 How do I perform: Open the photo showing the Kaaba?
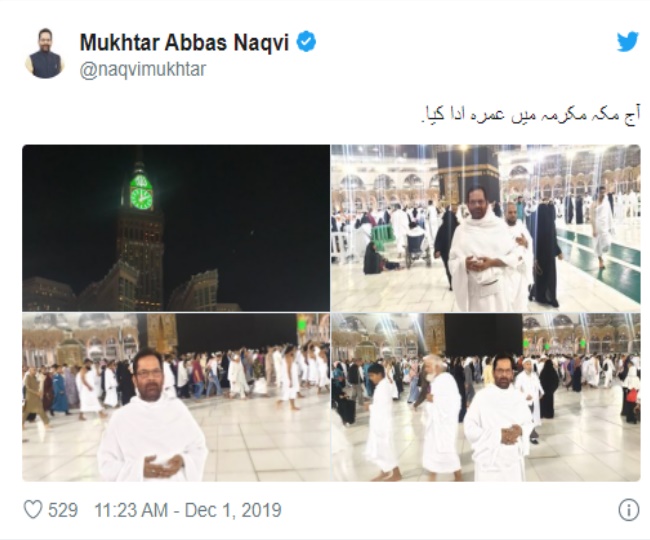pos(486,228)
